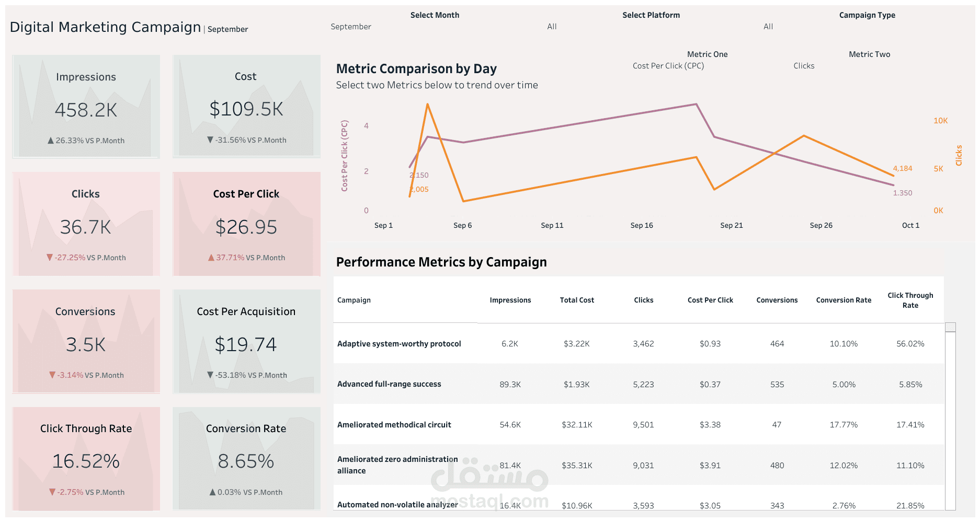
Task: Click the down triangle icon in Cost card
Action: click(210, 140)
